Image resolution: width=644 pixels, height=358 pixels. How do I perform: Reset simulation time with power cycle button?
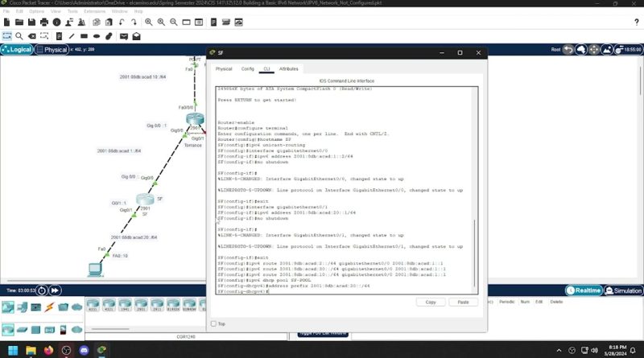[x=42, y=290]
